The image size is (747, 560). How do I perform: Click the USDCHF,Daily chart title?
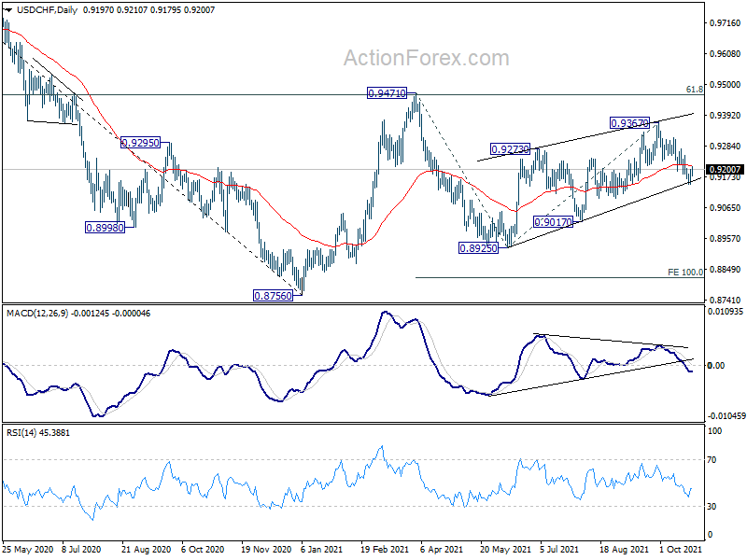click(x=47, y=10)
